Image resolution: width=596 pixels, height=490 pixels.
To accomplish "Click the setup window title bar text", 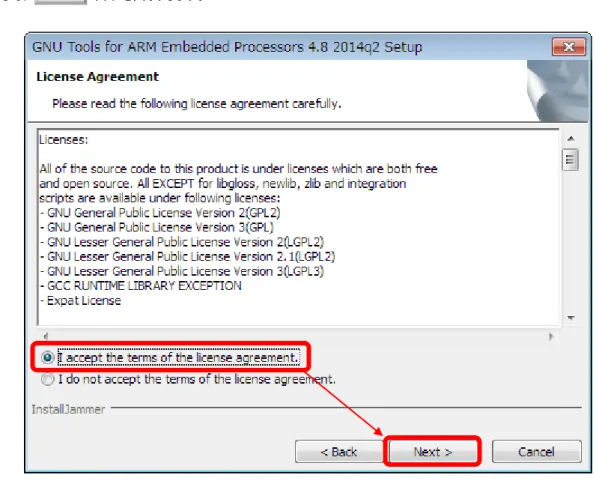I will [227, 47].
